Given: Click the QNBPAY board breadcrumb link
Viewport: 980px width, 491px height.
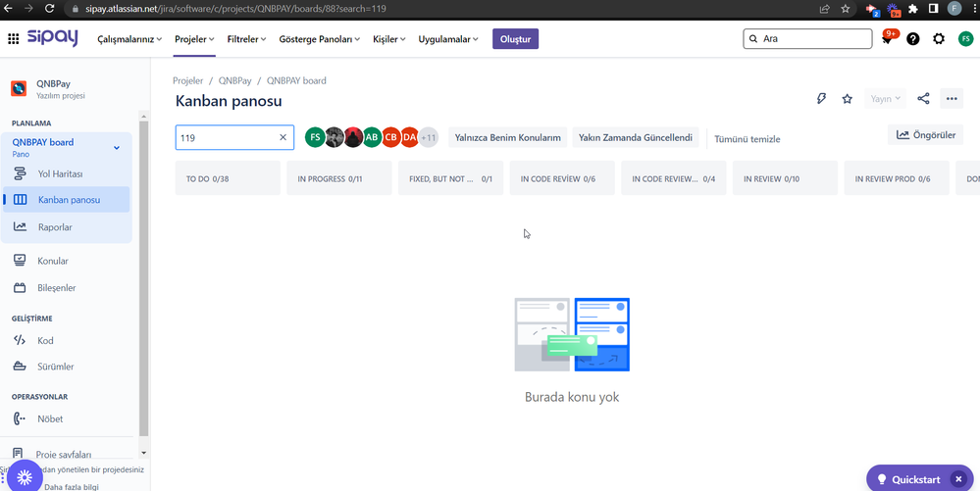Looking at the screenshot, I should [x=296, y=80].
